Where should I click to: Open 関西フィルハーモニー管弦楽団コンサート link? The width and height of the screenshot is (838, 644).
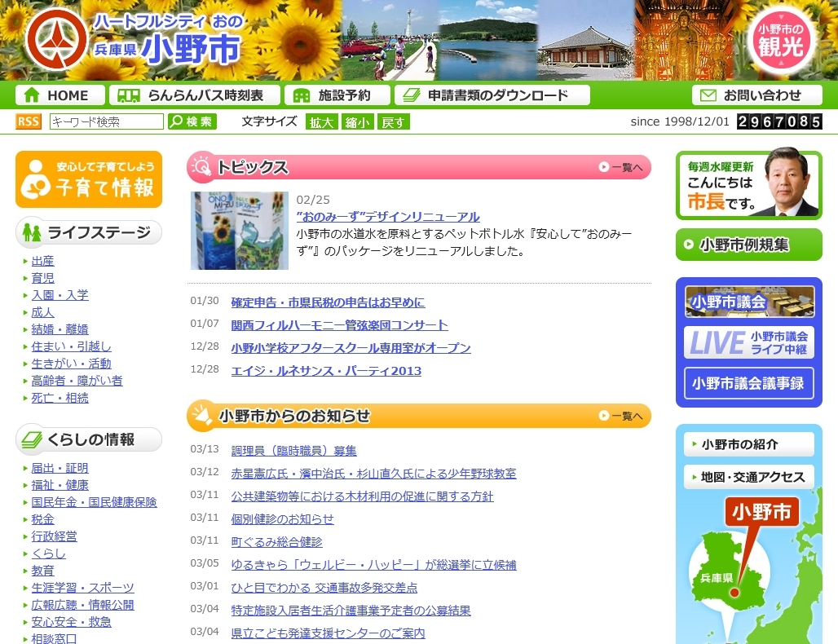[339, 325]
